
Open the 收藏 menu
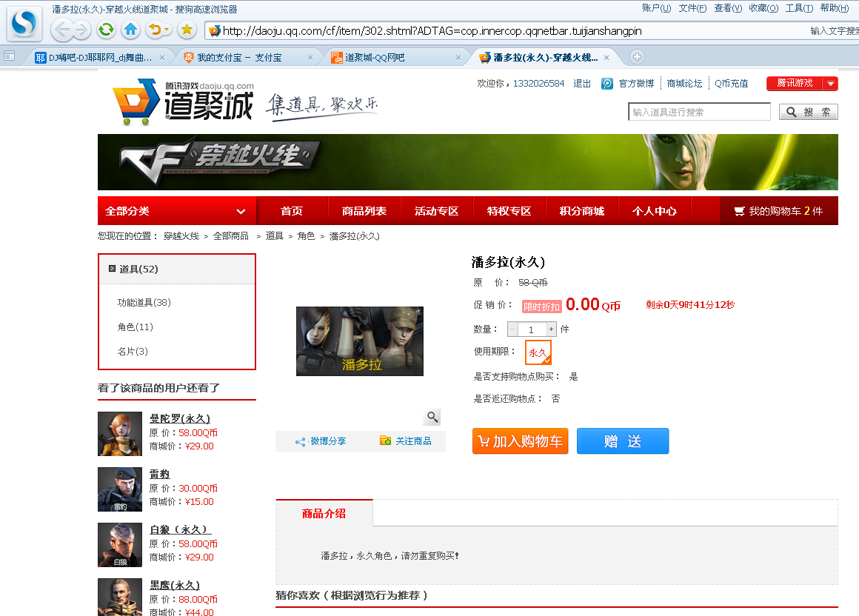click(x=763, y=8)
